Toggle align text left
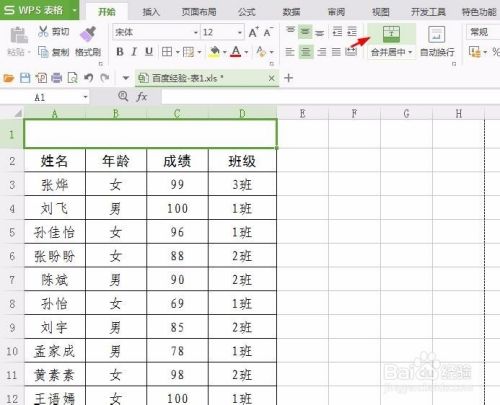The height and width of the screenshot is (405, 500). (x=290, y=52)
